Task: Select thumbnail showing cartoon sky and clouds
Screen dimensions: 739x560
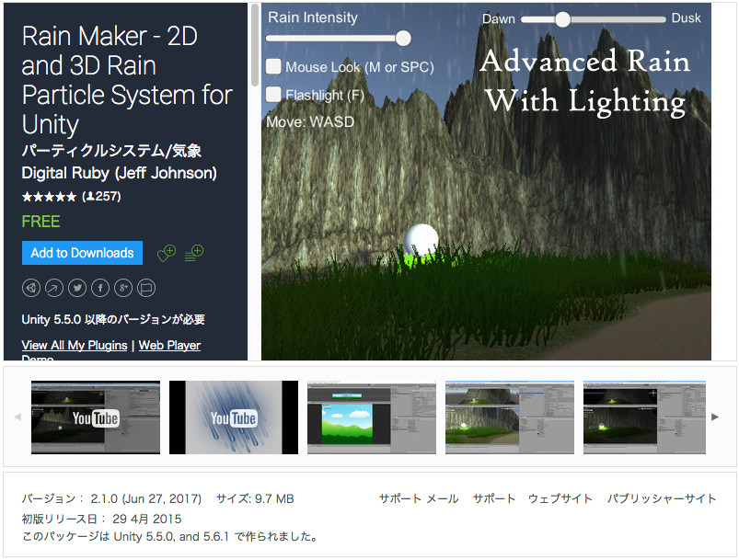Action: [x=372, y=417]
